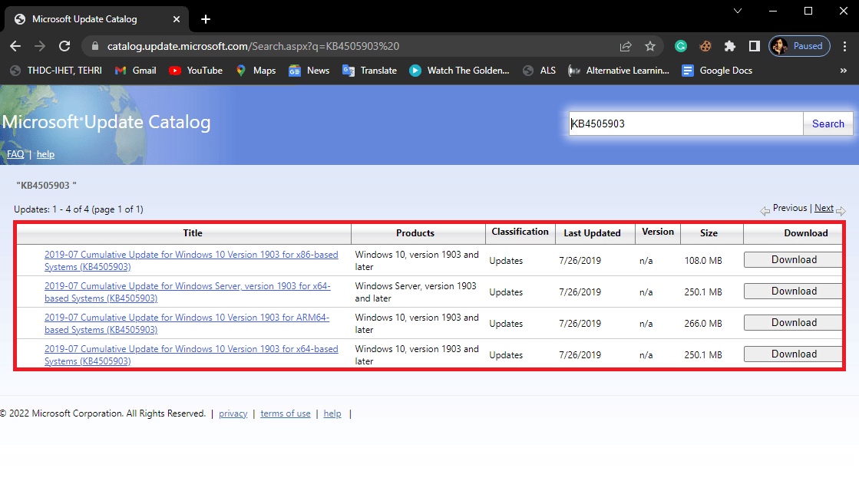The width and height of the screenshot is (859, 504).
Task: Select the 266.0 MB size cell
Action: [703, 324]
